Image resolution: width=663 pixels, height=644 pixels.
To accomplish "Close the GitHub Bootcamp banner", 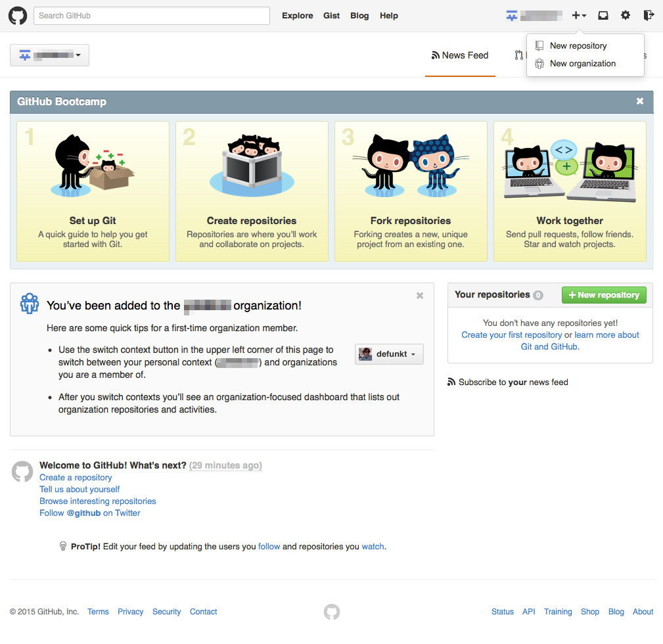I will click(640, 101).
